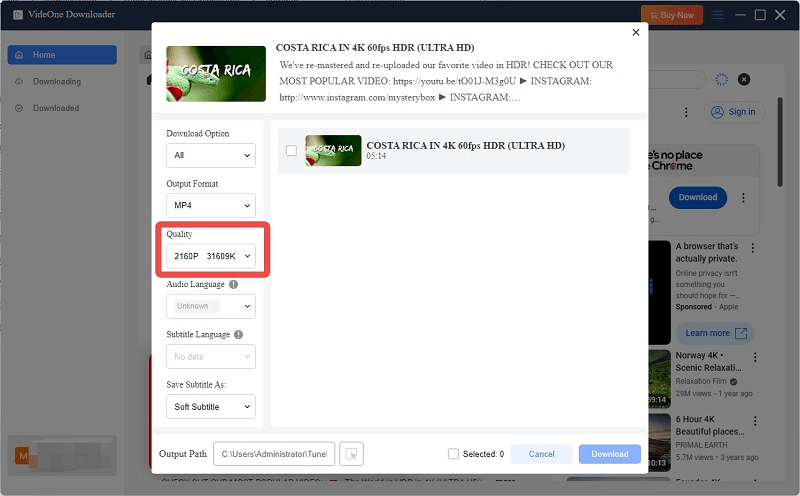Image resolution: width=800 pixels, height=496 pixels.
Task: Click the Audio Language info icon
Action: (x=234, y=284)
